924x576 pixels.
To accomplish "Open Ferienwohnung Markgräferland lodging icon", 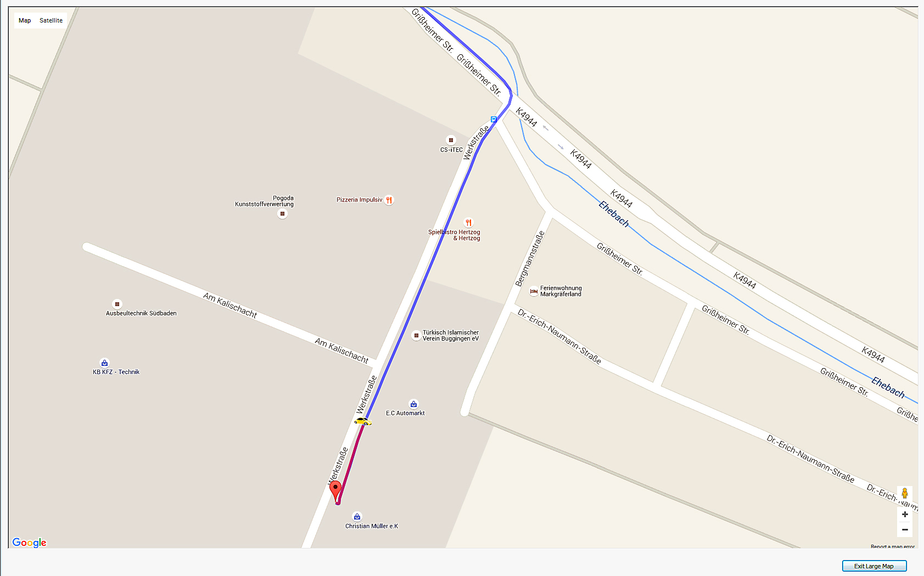I will pyautogui.click(x=534, y=292).
